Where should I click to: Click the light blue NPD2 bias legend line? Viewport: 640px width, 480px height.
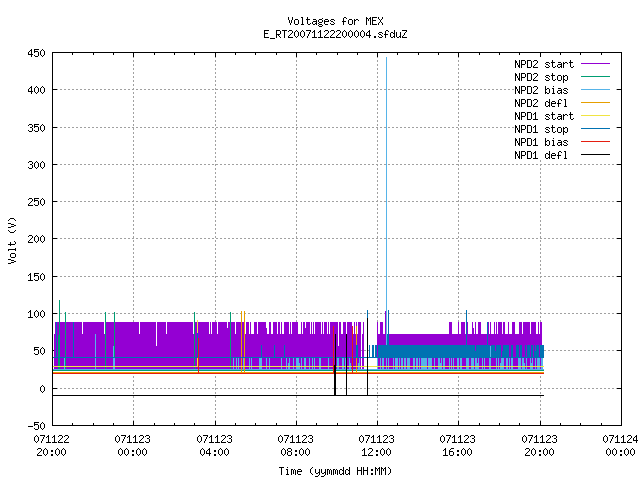pos(596,90)
